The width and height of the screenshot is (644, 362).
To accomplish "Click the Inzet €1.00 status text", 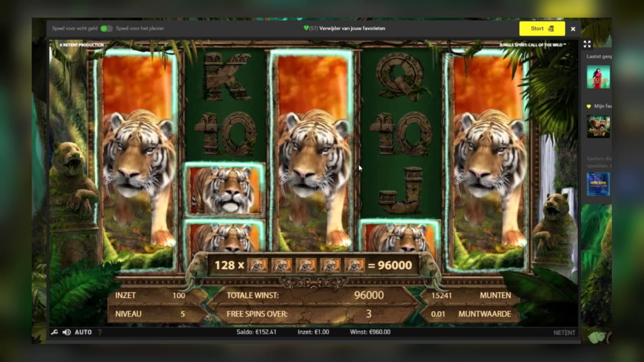I will (x=313, y=332).
